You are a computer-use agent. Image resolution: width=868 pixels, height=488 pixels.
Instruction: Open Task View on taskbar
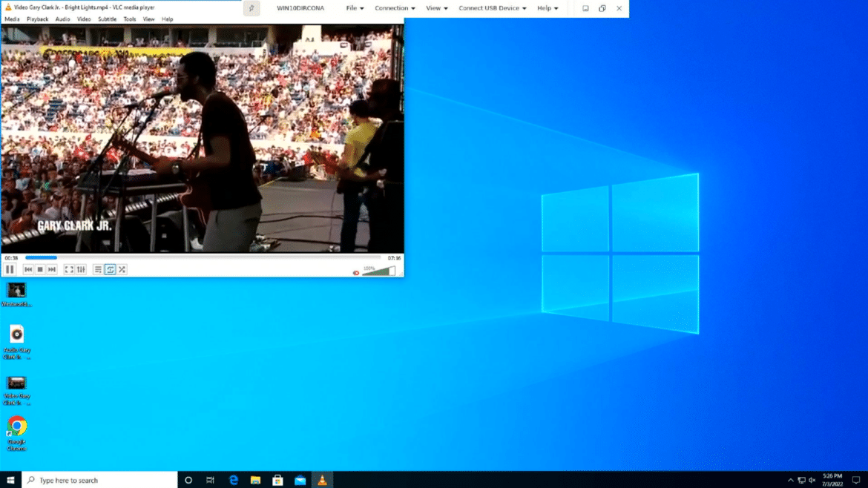click(x=211, y=481)
